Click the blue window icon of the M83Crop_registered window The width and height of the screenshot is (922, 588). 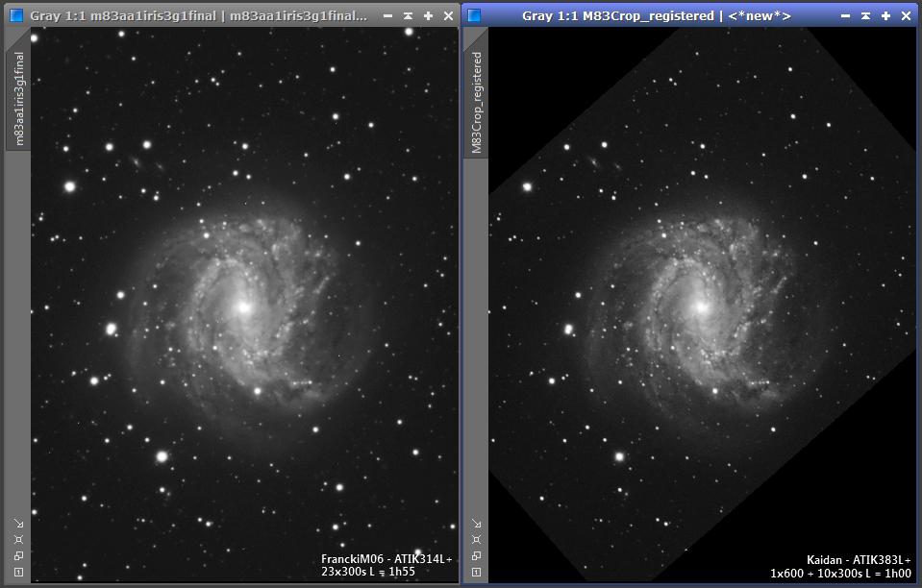click(x=474, y=16)
